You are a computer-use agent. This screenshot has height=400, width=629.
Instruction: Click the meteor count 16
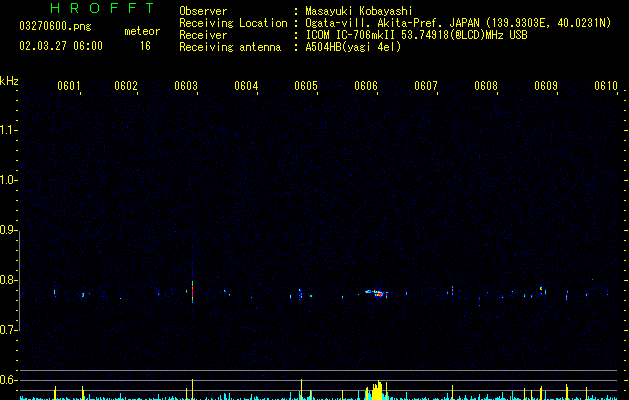pos(145,46)
